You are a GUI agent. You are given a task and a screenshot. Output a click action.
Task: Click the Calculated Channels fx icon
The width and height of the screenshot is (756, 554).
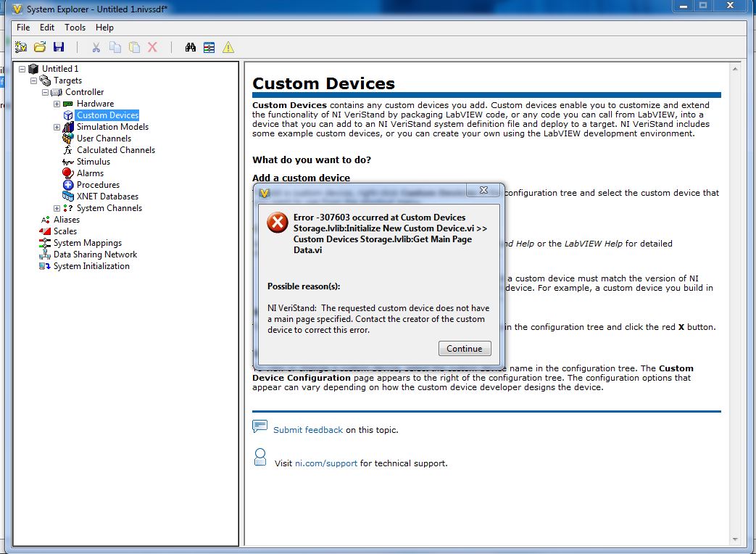tap(68, 150)
